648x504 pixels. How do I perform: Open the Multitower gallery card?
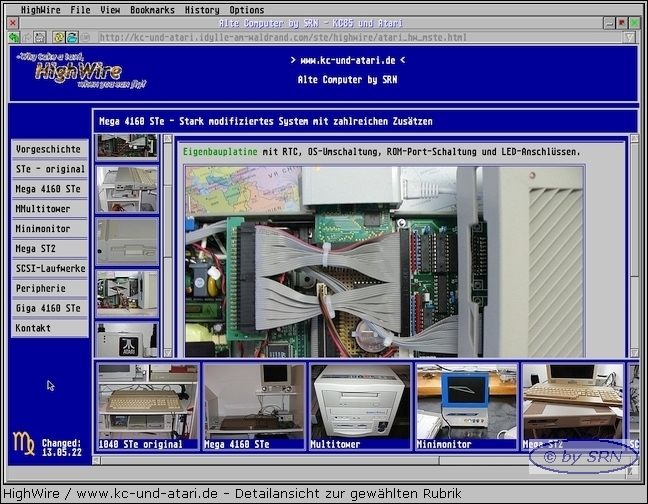click(x=360, y=407)
